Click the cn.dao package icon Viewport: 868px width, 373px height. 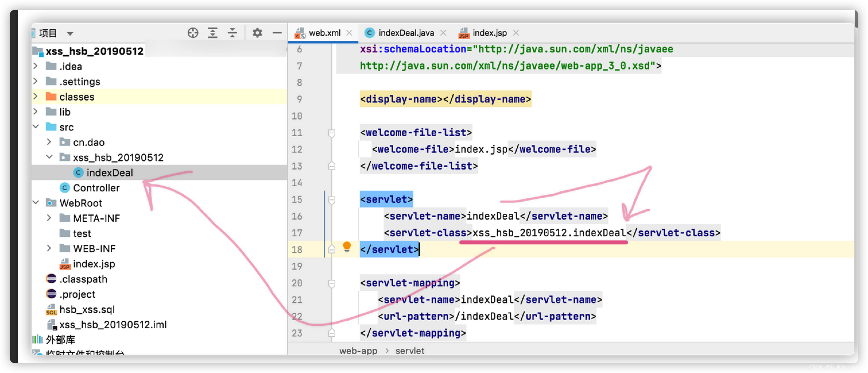(65, 142)
